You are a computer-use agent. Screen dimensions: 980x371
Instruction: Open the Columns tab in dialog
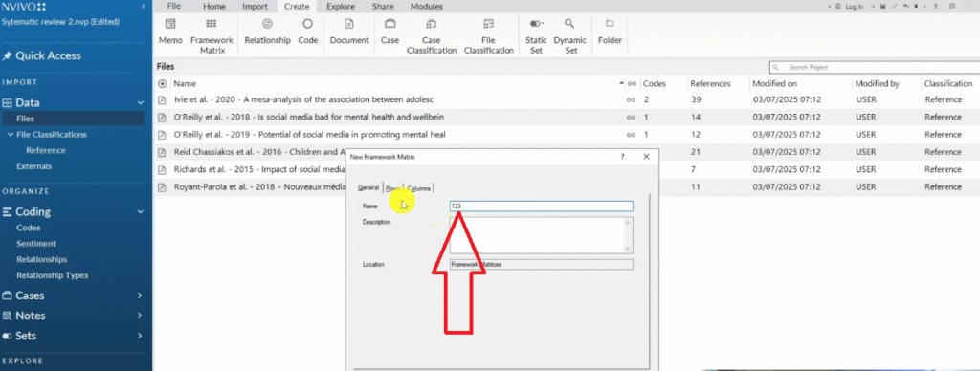coord(419,188)
